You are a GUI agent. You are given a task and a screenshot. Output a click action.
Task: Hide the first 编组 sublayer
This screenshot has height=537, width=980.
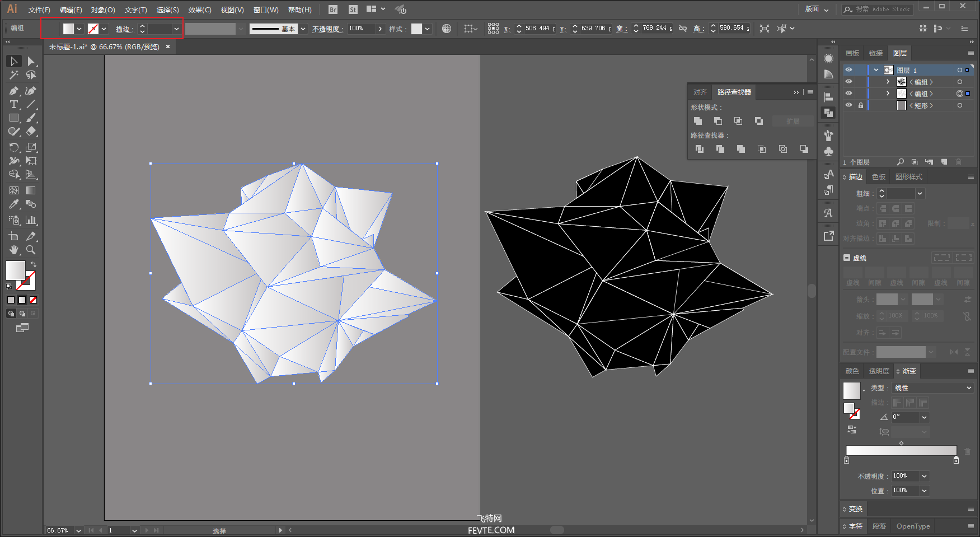tap(849, 82)
